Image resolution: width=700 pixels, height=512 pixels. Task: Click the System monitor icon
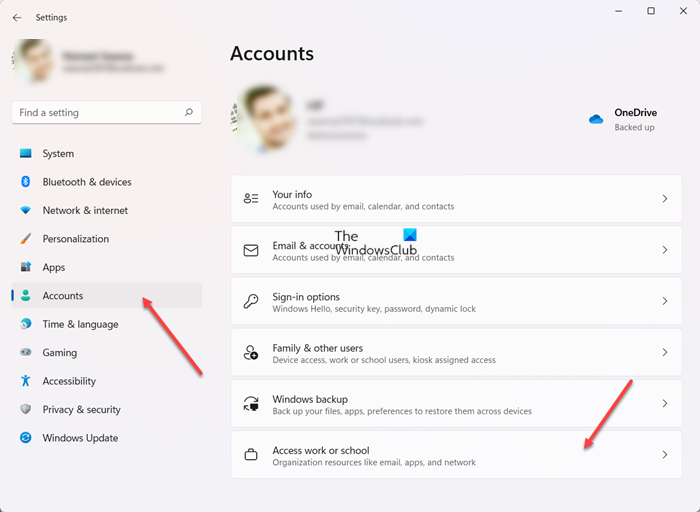point(26,153)
